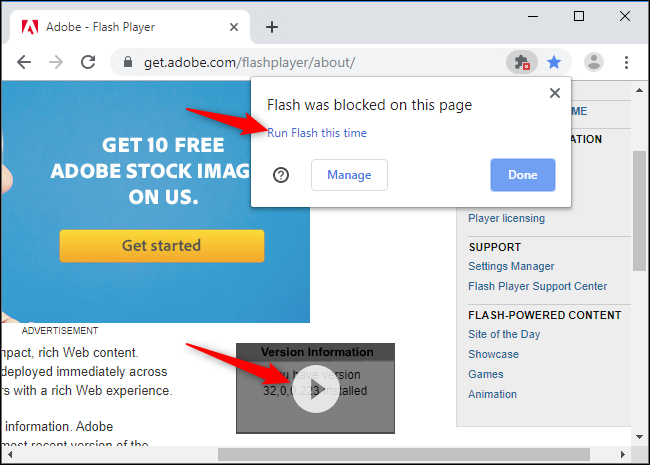Open the Games link
The image size is (650, 465).
click(x=485, y=374)
